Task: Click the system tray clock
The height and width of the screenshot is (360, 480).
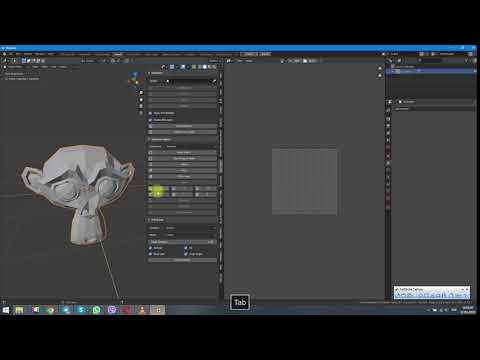Action: pyautogui.click(x=468, y=310)
